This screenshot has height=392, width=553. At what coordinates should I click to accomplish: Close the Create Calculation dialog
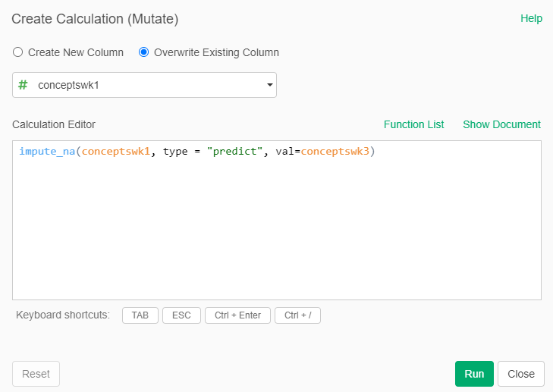coord(521,374)
